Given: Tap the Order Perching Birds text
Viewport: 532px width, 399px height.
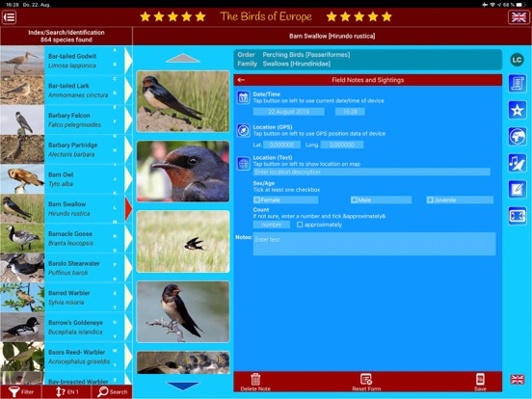Looking at the screenshot, I should [294, 55].
